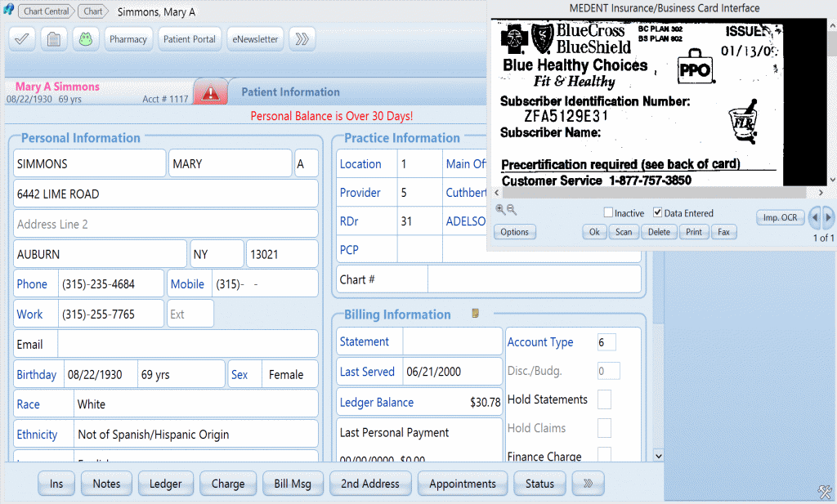Go to previous insurance card image
This screenshot has width=837, height=504.
pyautogui.click(x=815, y=217)
